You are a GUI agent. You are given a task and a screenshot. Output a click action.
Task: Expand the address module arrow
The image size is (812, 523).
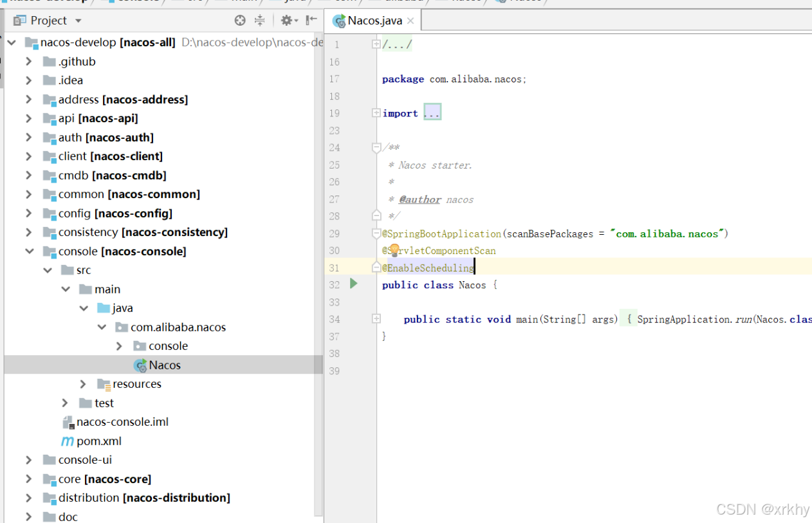(x=29, y=100)
